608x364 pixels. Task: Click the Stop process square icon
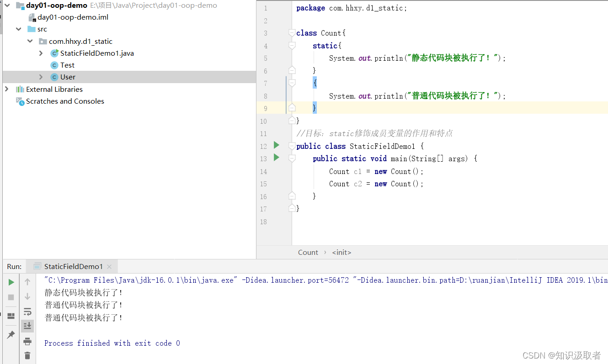[11, 297]
